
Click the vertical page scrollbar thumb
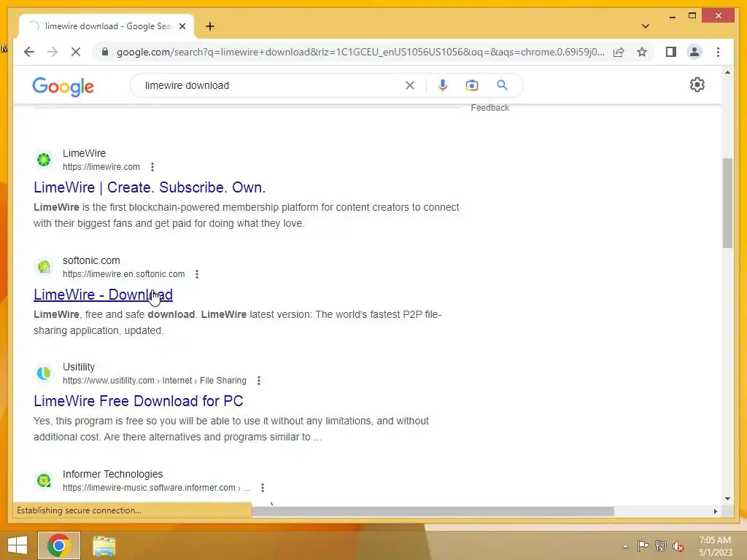(727, 203)
